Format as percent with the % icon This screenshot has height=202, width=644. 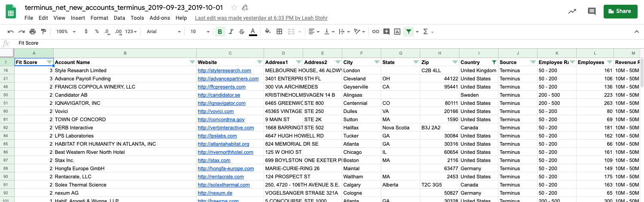click(x=97, y=31)
